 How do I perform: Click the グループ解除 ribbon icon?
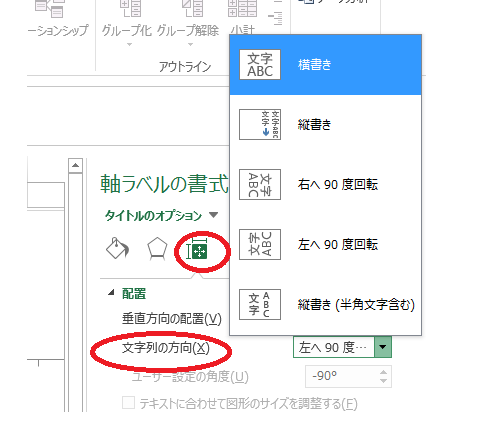pyautogui.click(x=192, y=8)
